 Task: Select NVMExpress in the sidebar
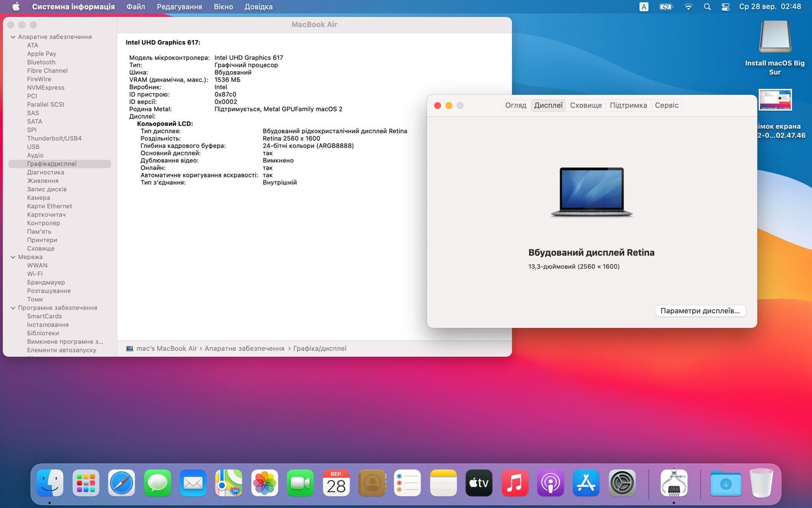point(46,88)
